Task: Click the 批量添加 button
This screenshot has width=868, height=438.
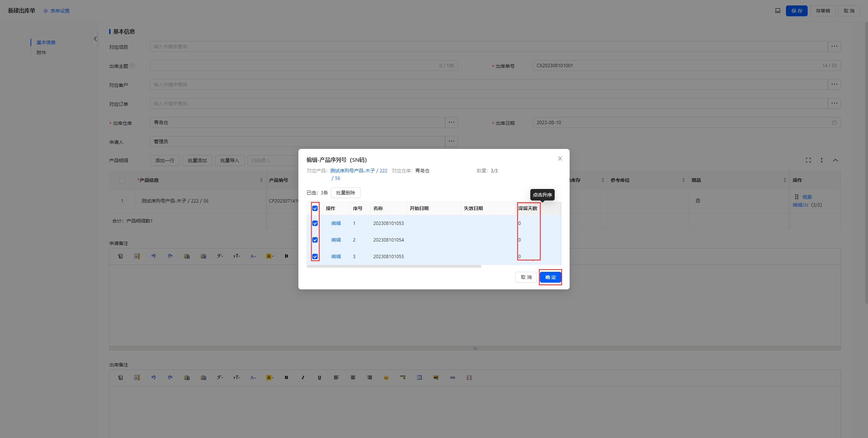Action: coord(197,160)
